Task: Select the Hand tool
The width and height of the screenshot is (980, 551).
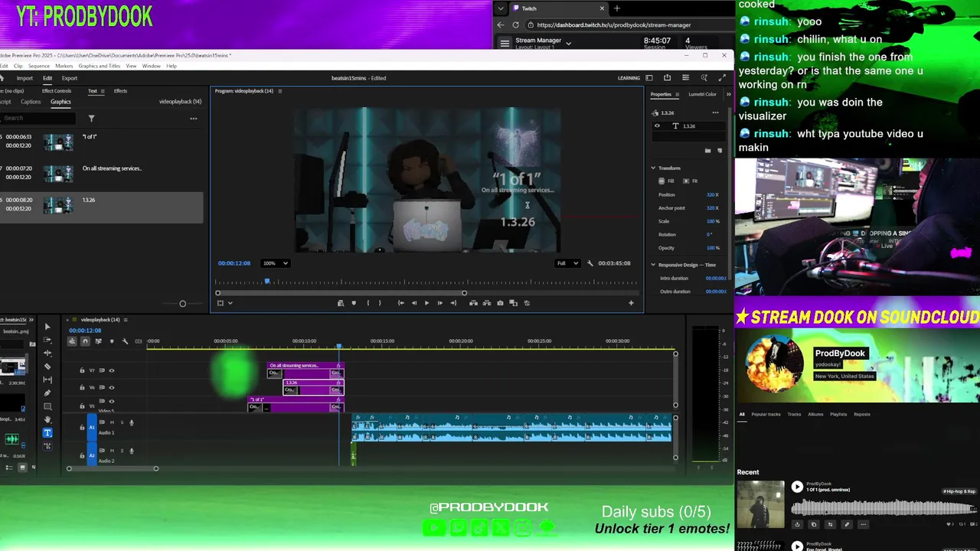Action: click(47, 419)
